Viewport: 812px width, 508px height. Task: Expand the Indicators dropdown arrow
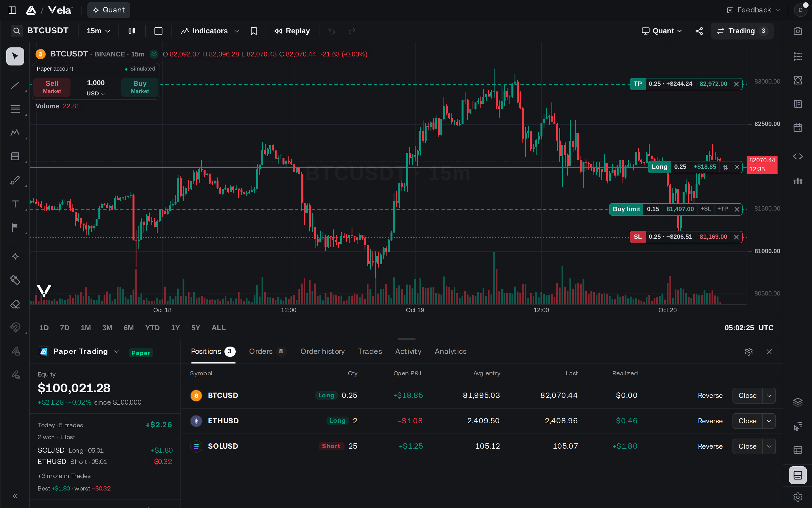click(237, 31)
